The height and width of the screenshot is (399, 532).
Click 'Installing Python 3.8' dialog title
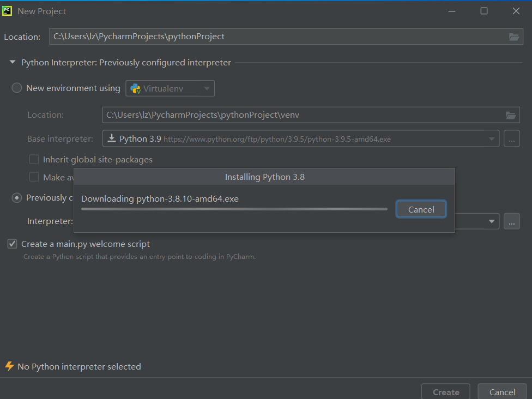pos(265,177)
